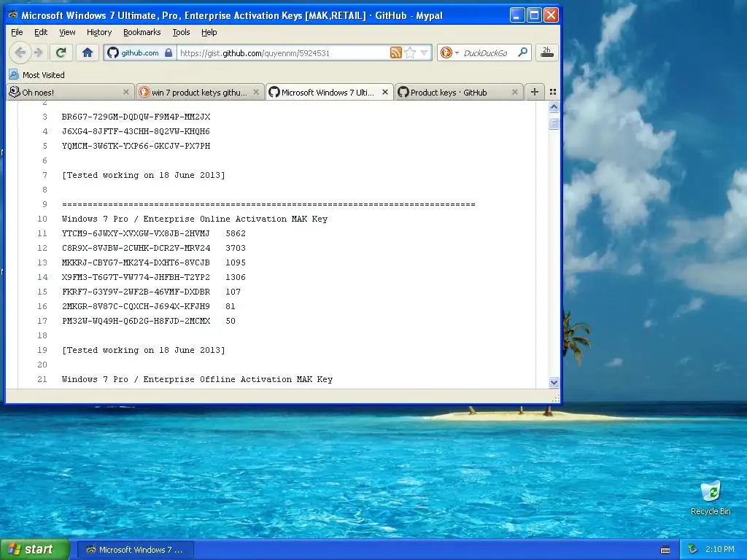The image size is (747, 560).
Task: Open the URL history dropdown arrow
Action: point(424,52)
